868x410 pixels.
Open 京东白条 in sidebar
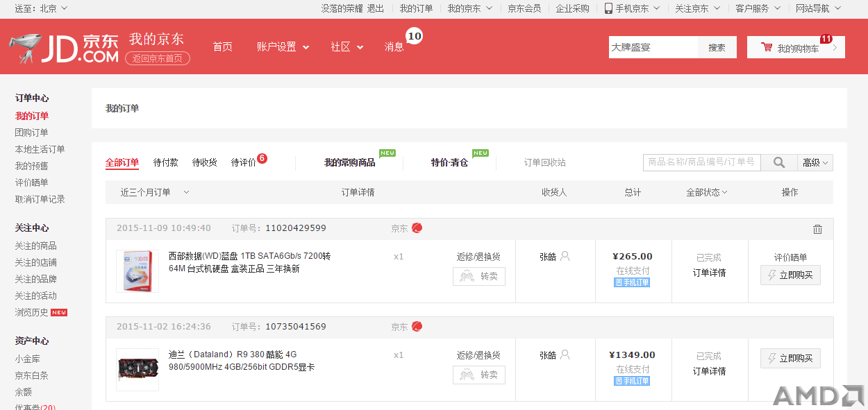coord(32,375)
